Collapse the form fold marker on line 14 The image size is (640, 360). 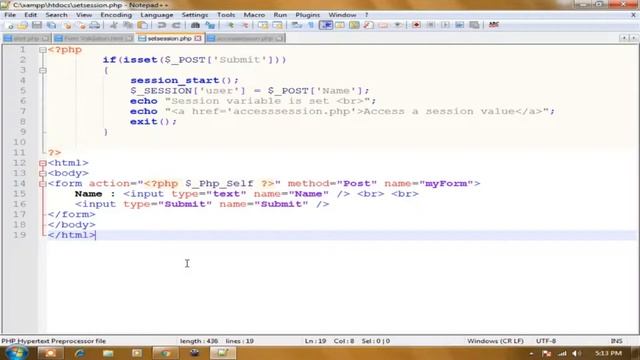pyautogui.click(x=42, y=184)
